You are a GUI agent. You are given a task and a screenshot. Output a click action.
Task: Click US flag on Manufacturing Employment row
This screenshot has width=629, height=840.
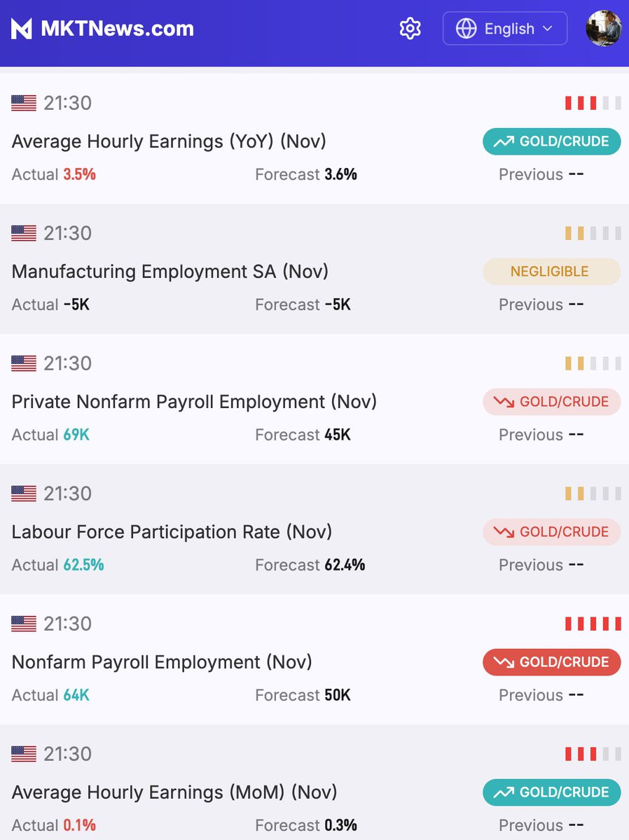[24, 234]
